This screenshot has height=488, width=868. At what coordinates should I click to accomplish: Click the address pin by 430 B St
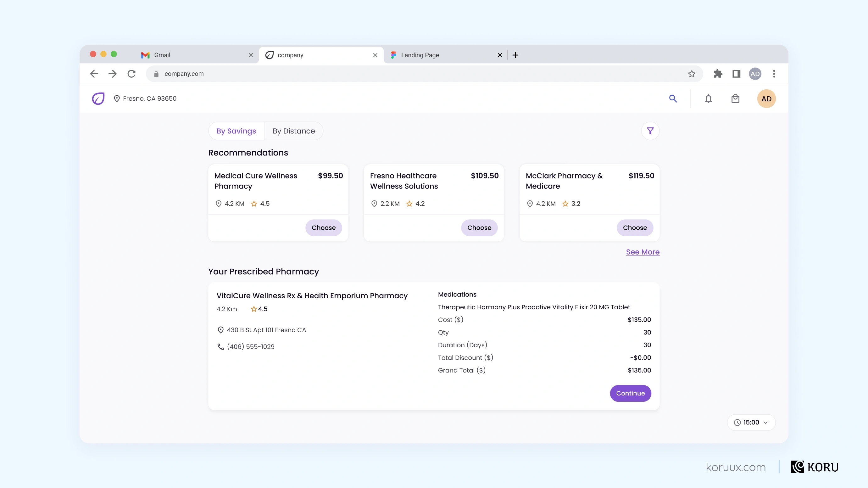point(220,330)
